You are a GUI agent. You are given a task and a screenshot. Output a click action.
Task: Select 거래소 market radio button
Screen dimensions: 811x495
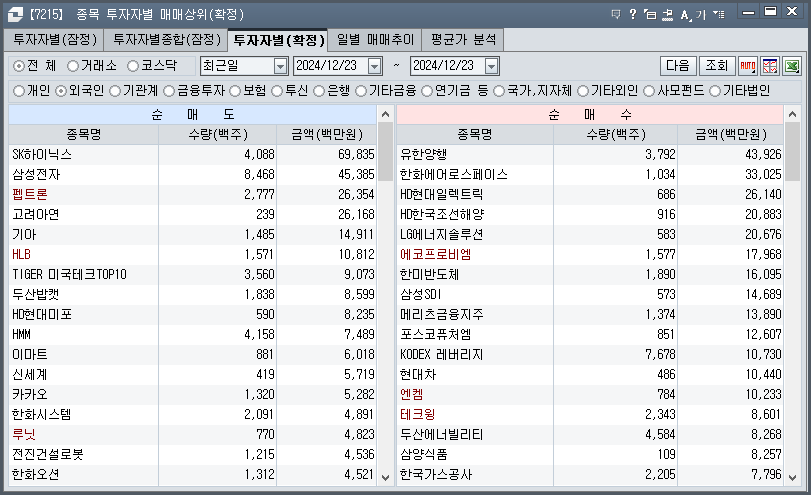pos(73,66)
